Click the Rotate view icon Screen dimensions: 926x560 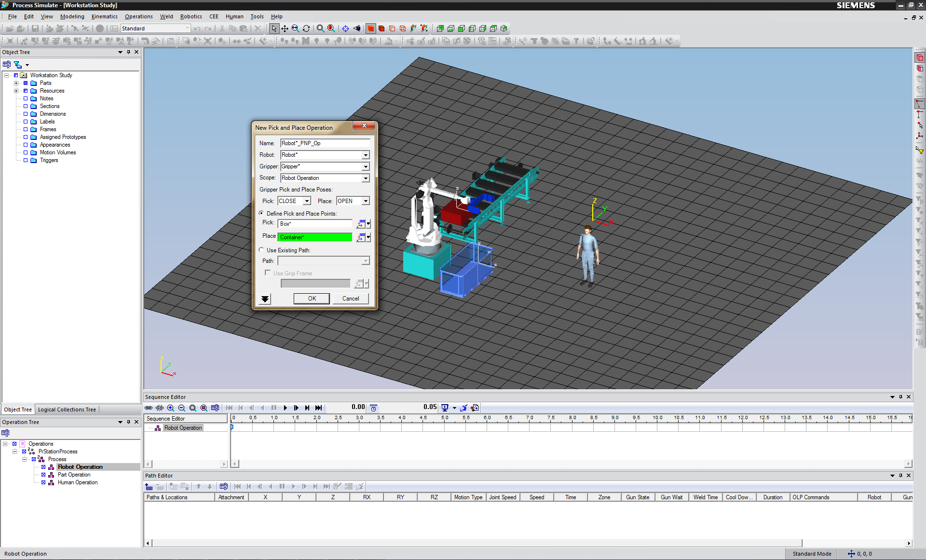click(306, 28)
